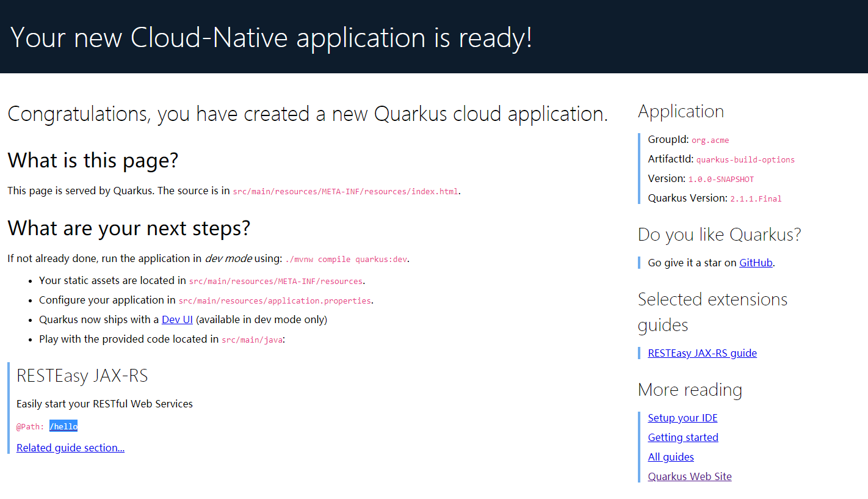Screen dimensions: 868x499
Task: Click the Congratulations headline text
Action: (308, 114)
